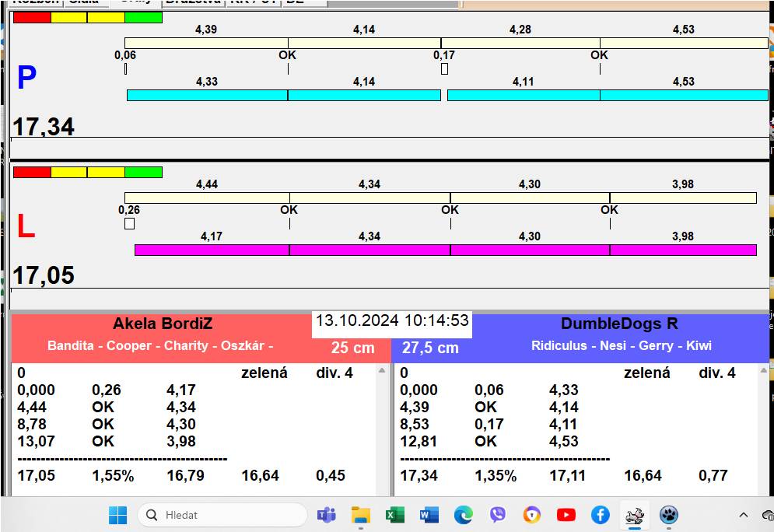Open the Facebook taskbar icon

600,515
